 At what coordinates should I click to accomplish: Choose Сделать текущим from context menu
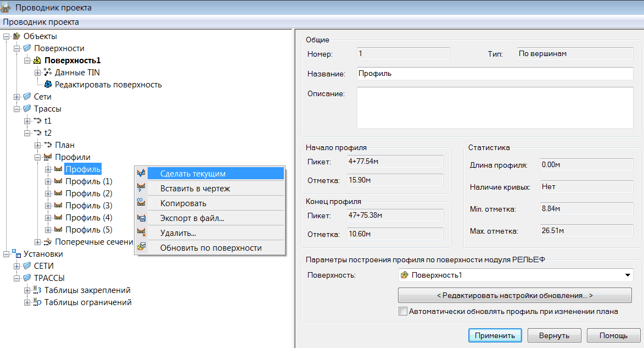193,174
